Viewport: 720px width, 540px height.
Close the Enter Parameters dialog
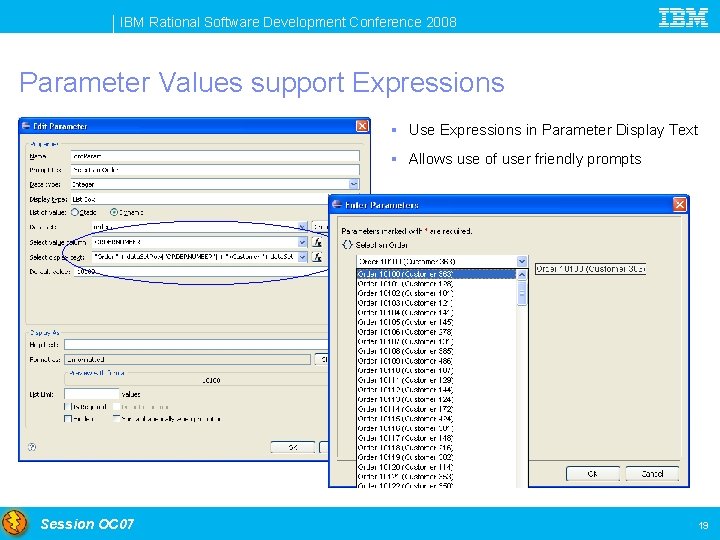pos(680,204)
